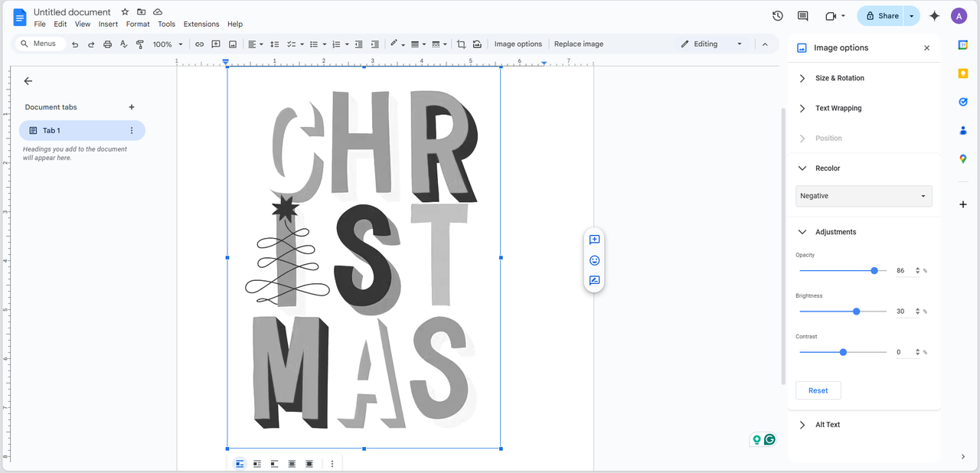This screenshot has height=473, width=980.
Task: Click the toolbar Insert image icon
Action: [x=233, y=44]
